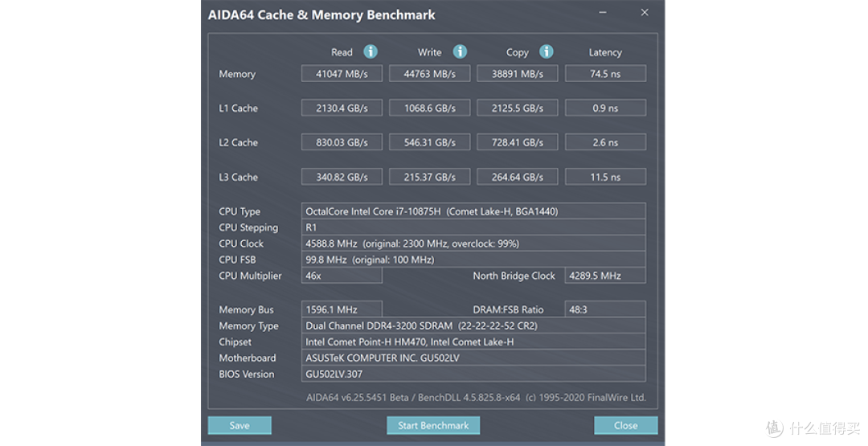Click the Memory Copy 38891 MB/s field

(x=517, y=74)
